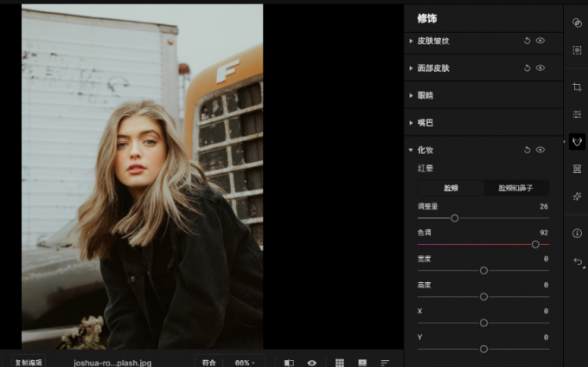Reset the 皮肤皱纹 section adjustments
The width and height of the screenshot is (588, 367).
click(x=527, y=41)
